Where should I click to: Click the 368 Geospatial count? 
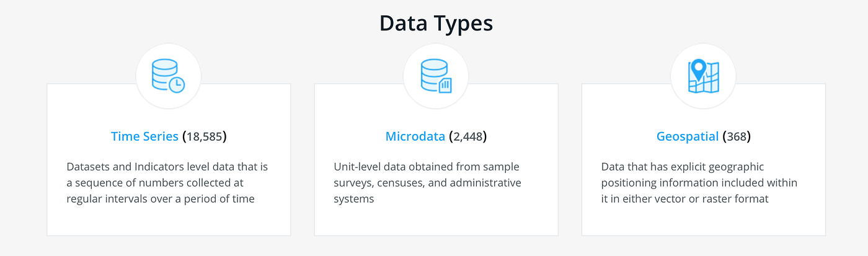tap(737, 136)
